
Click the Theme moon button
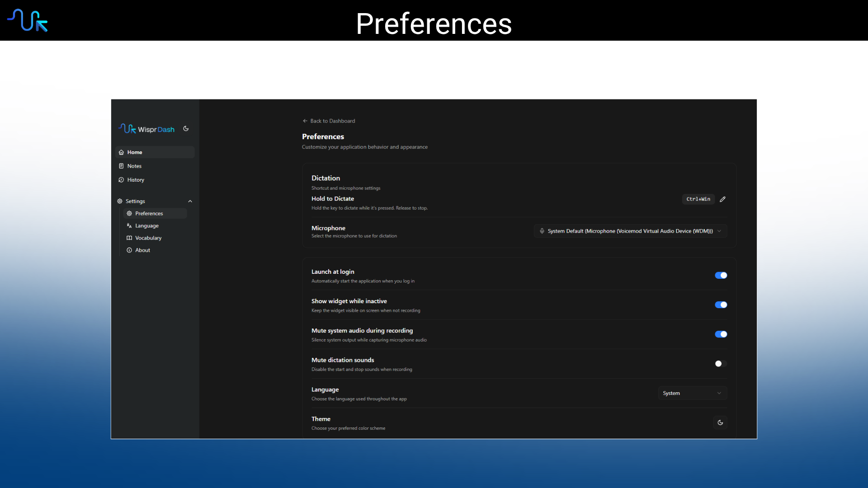(x=720, y=422)
